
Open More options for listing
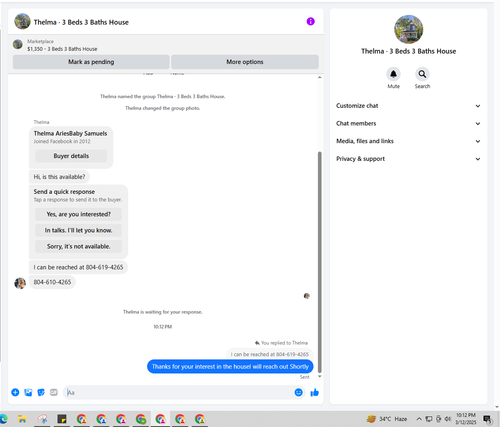(245, 62)
